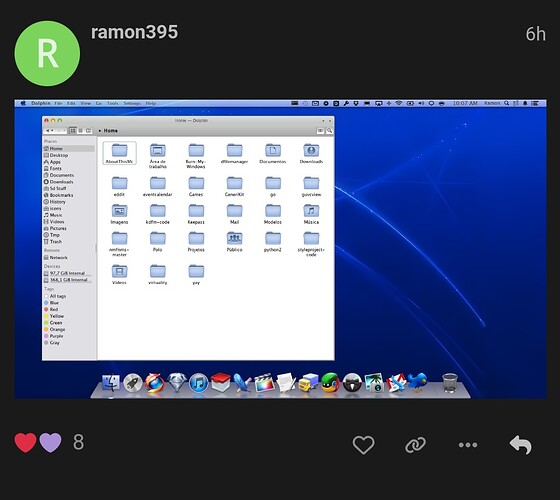Click the Dolphin back arrow button
The image size is (560, 500).
coord(48,131)
